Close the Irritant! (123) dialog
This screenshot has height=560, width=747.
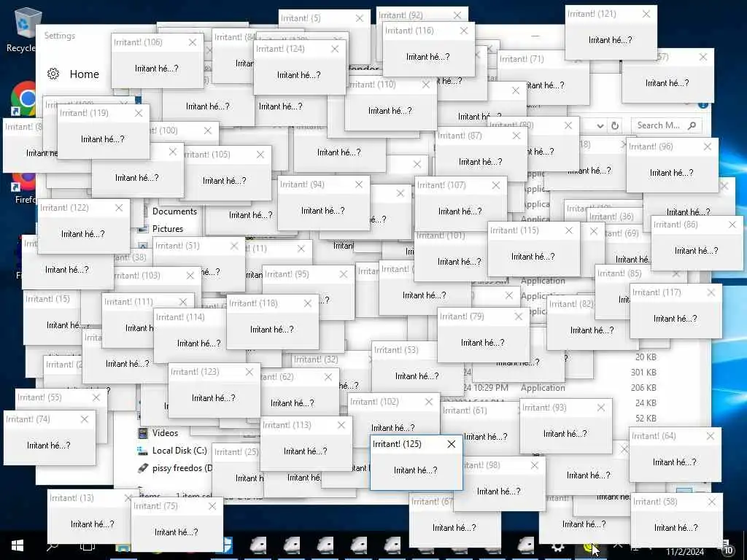pos(249,372)
